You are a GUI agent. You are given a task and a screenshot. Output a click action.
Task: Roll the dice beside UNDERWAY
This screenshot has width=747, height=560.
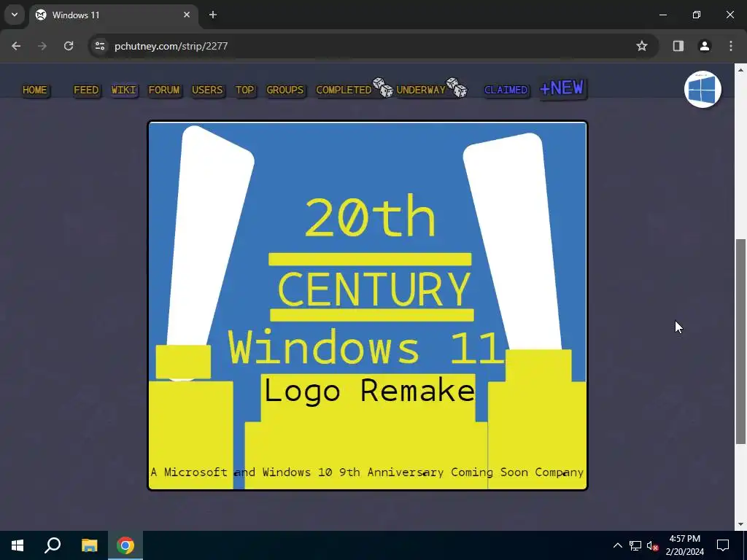(457, 87)
